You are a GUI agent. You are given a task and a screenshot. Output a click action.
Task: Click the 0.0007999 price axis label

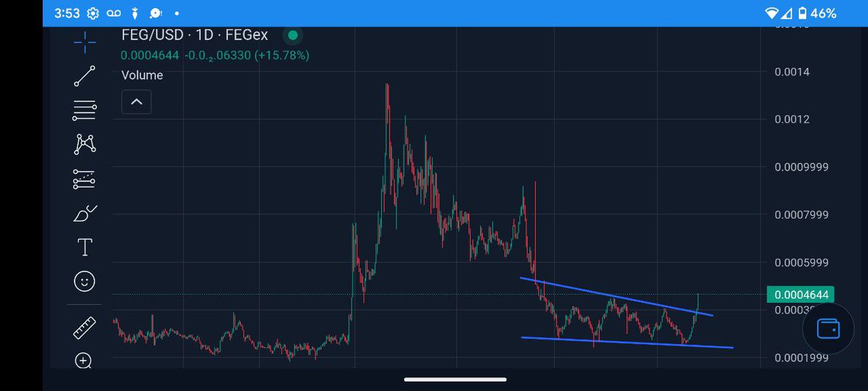tap(800, 215)
